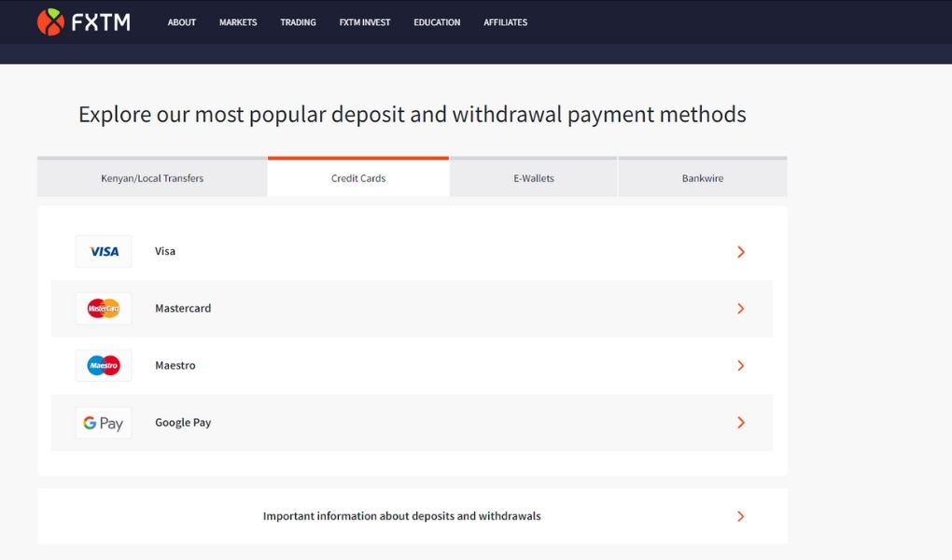Expand the Google Pay row chevron
This screenshot has width=952, height=560.
(x=741, y=423)
